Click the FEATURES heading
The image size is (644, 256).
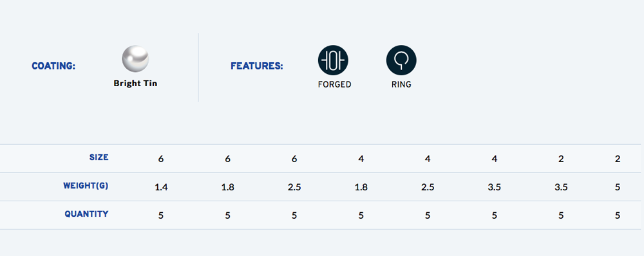coord(257,66)
